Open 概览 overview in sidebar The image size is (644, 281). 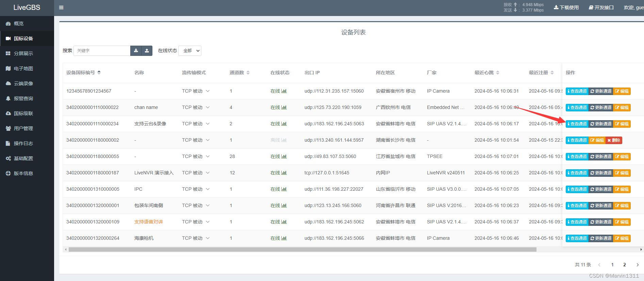[x=27, y=24]
